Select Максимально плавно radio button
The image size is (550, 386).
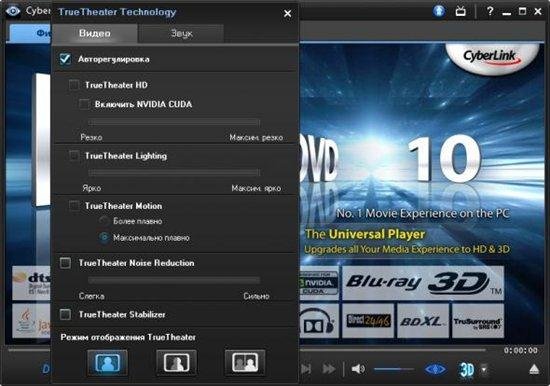tap(104, 238)
